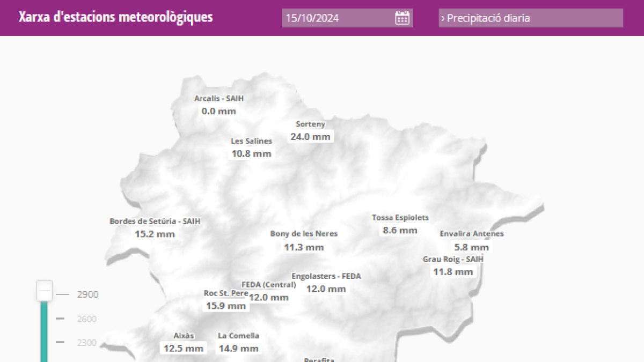
Task: Open the FEDA (Central) station
Action: 268,285
